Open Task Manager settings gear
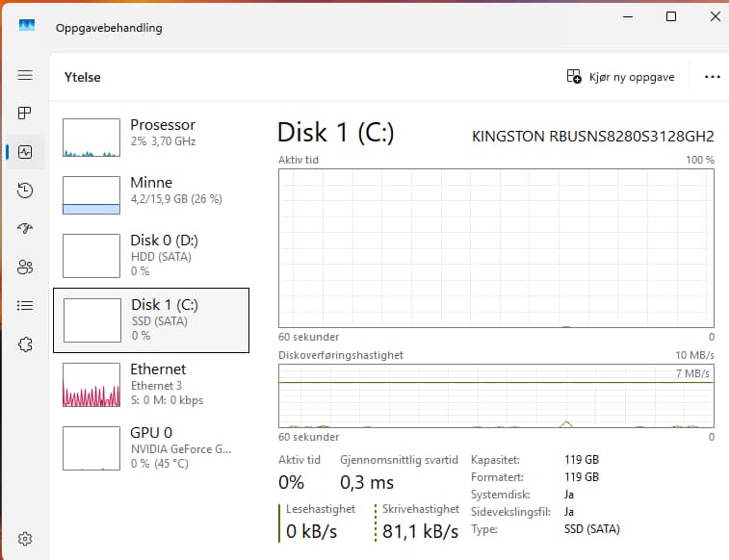The width and height of the screenshot is (729, 560). pos(25,539)
